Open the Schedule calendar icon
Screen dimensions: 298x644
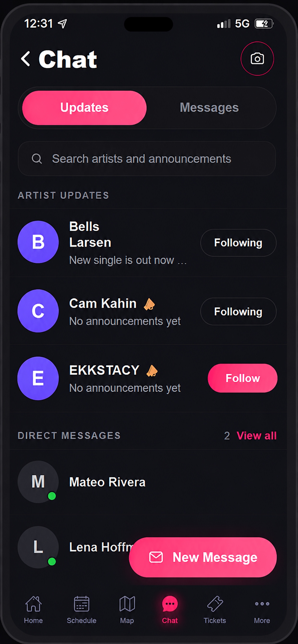pyautogui.click(x=81, y=604)
